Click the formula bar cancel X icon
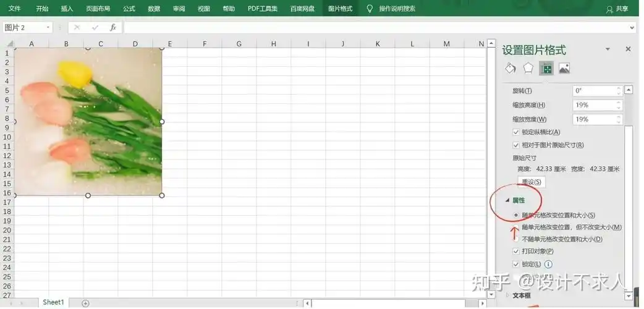This screenshot has height=309, width=644. (x=77, y=28)
